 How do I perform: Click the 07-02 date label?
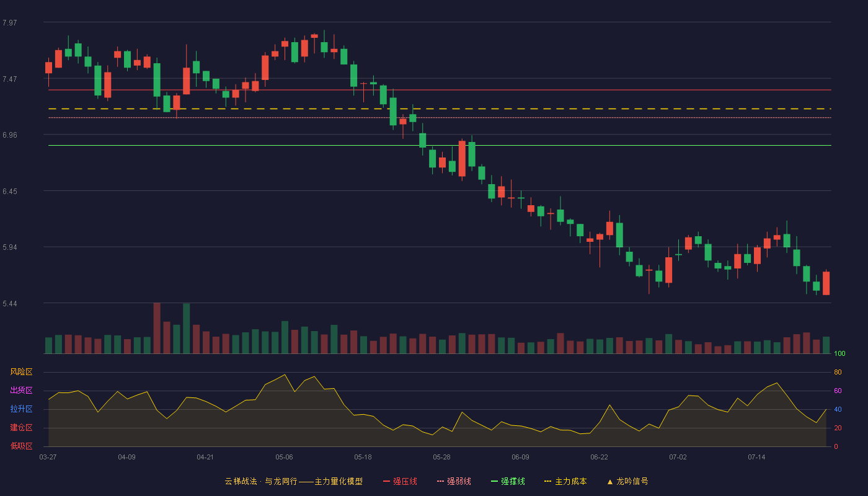coord(678,457)
